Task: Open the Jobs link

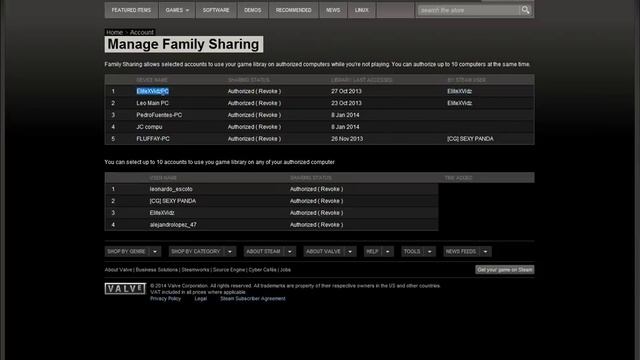Action: coord(285,270)
